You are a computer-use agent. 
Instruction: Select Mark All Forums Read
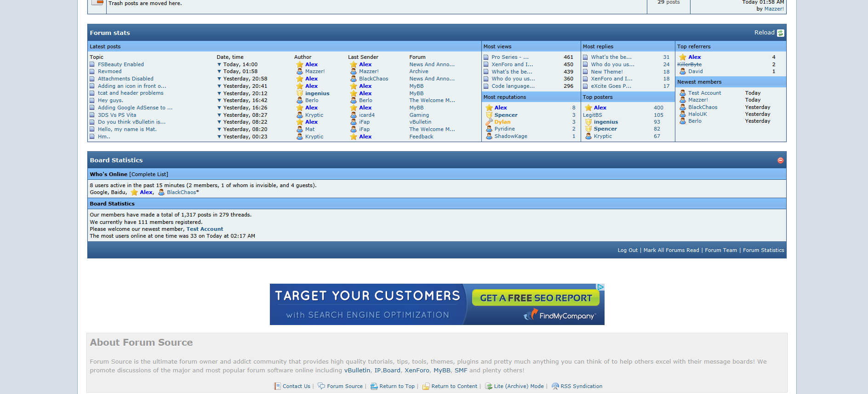coord(671,250)
